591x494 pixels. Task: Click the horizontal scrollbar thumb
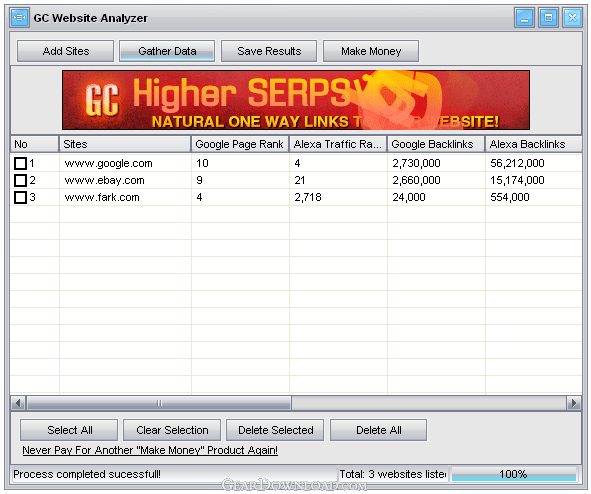click(159, 403)
